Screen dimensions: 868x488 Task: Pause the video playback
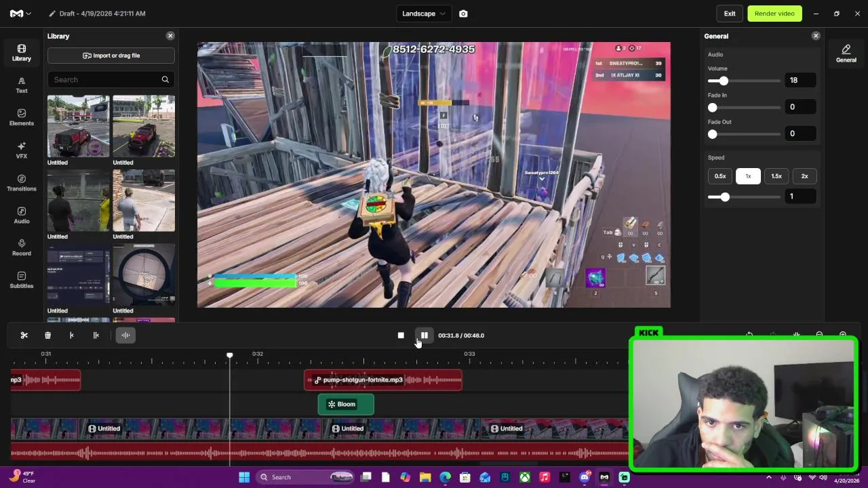424,335
